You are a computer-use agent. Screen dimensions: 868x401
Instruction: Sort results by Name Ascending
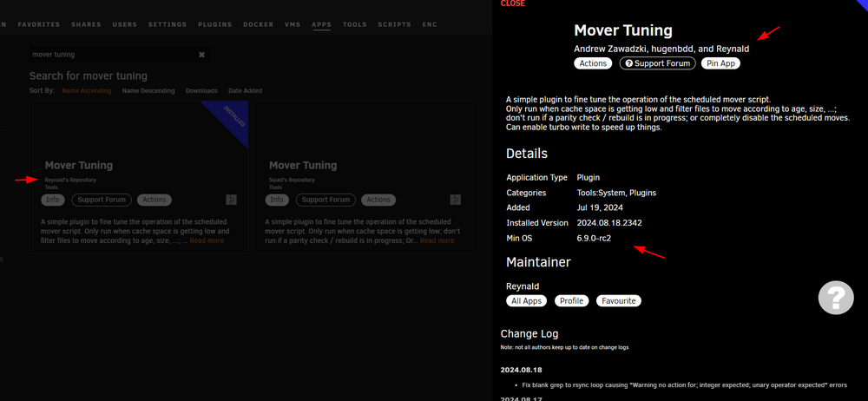[86, 91]
